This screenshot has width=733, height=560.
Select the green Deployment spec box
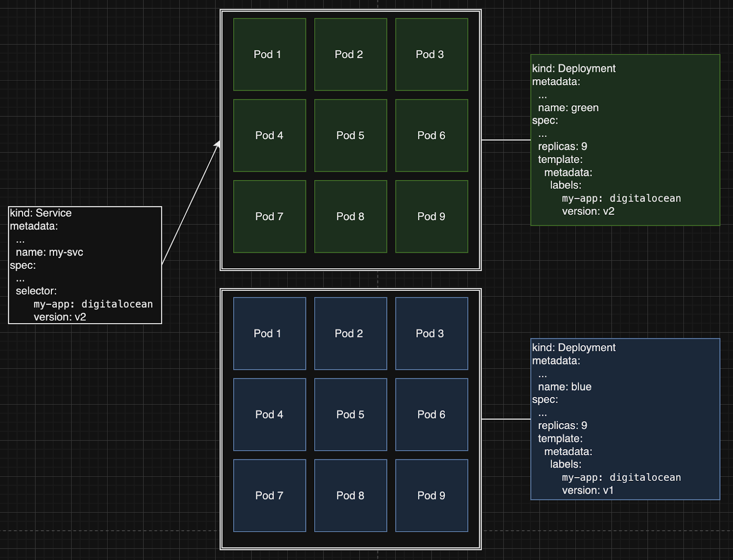625,140
